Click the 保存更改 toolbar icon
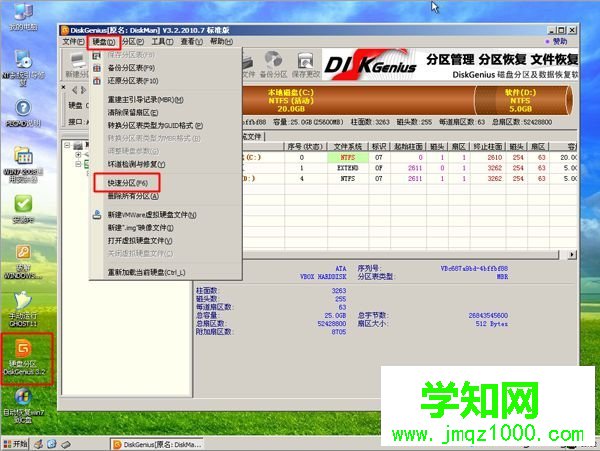The image size is (600, 451). [x=306, y=64]
